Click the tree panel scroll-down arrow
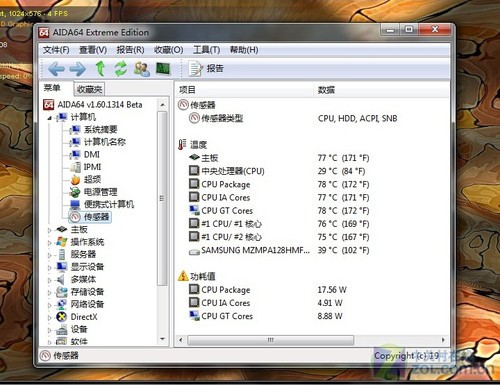Screen dimensions: 500x385 point(163,339)
